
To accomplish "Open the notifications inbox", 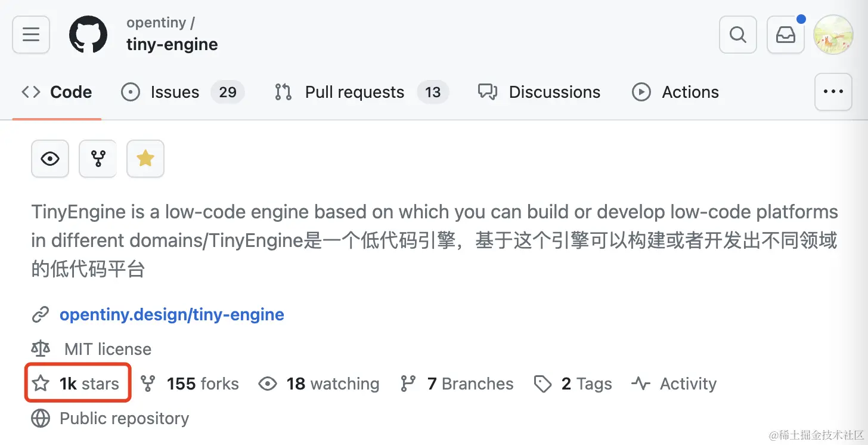I will pos(786,35).
